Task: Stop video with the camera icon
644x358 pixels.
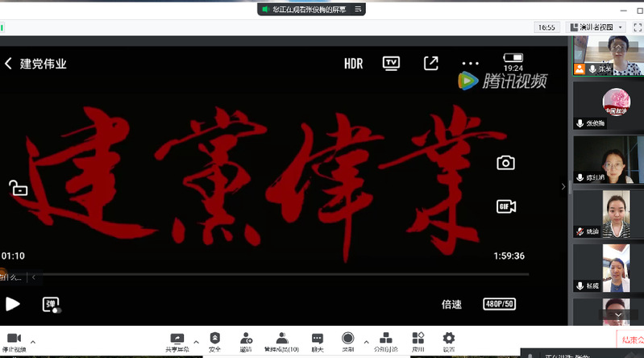Action: [x=14, y=339]
